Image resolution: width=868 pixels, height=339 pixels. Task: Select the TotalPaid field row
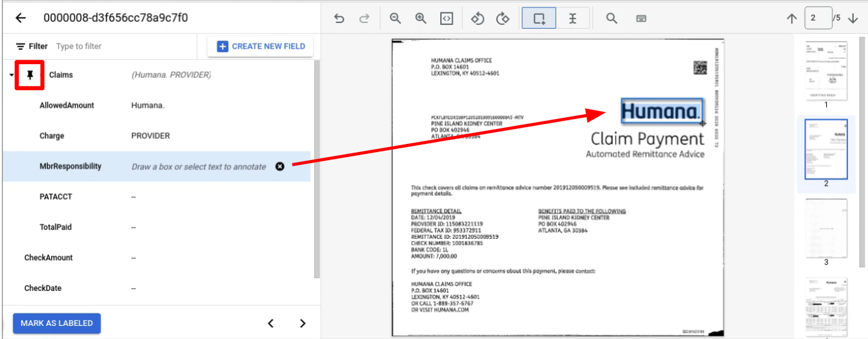pos(156,227)
